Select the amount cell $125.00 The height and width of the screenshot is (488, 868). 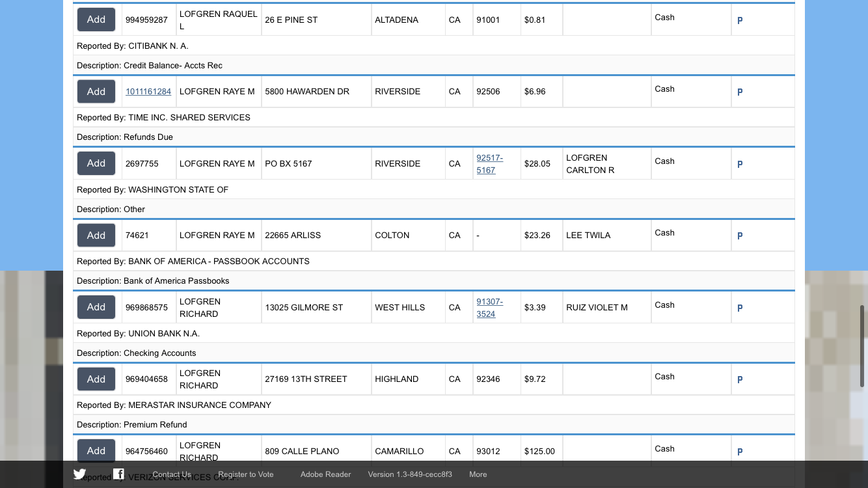click(x=541, y=451)
